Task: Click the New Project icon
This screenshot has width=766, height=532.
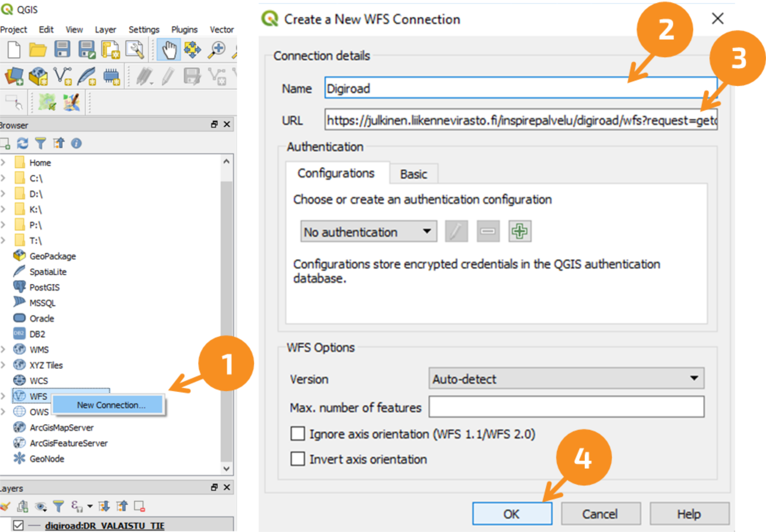Action: coord(14,50)
